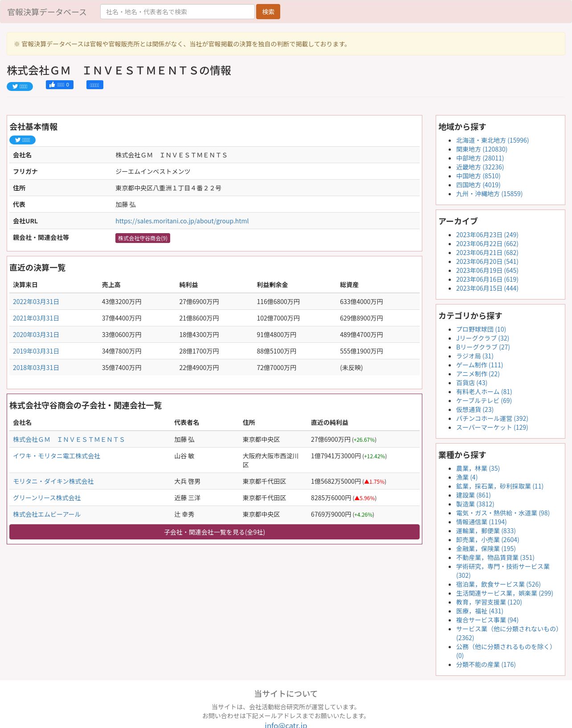Image resolution: width=572 pixels, height=728 pixels.
Task: Open 仮想通貨 (23) category
Action: point(475,410)
